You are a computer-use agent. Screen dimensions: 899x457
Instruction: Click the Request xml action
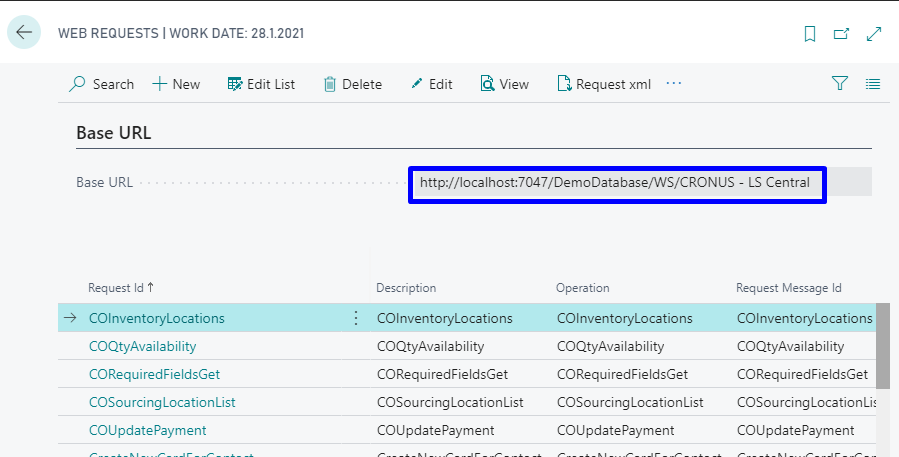pos(603,84)
